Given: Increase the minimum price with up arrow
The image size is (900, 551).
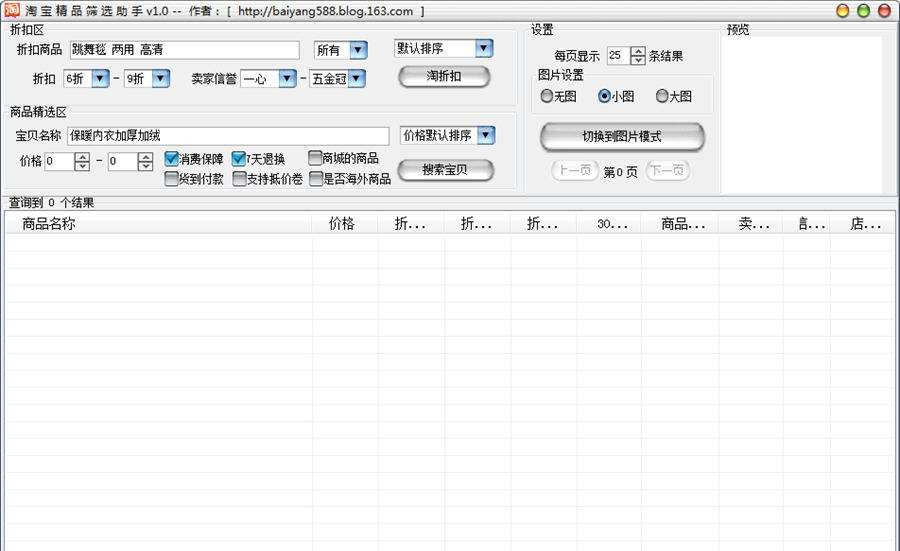Looking at the screenshot, I should [82, 157].
